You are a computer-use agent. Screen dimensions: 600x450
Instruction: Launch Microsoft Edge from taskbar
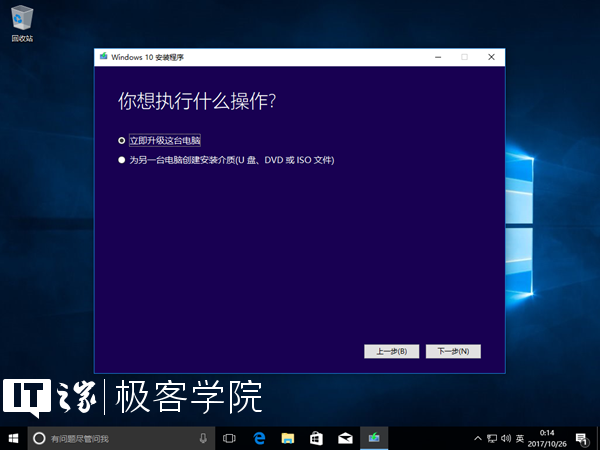[259, 438]
